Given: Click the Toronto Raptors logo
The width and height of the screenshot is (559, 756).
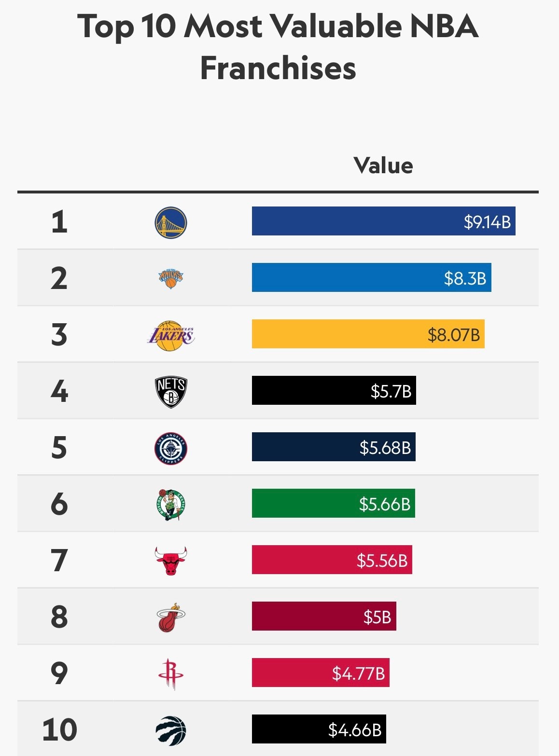Looking at the screenshot, I should [171, 730].
